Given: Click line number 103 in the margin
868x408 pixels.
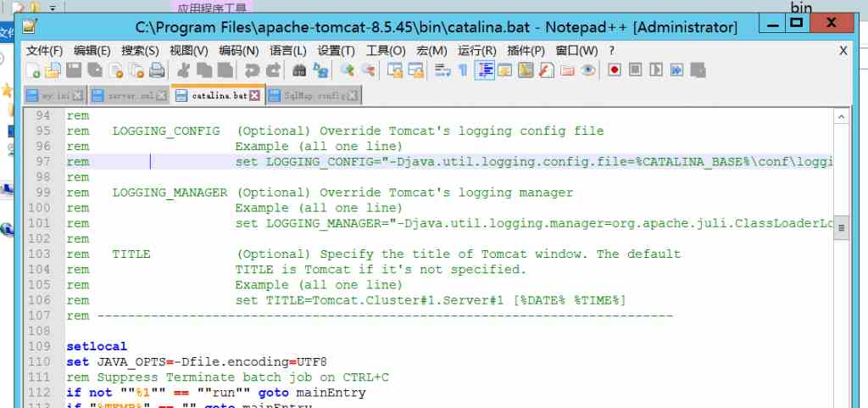Looking at the screenshot, I should (39, 254).
